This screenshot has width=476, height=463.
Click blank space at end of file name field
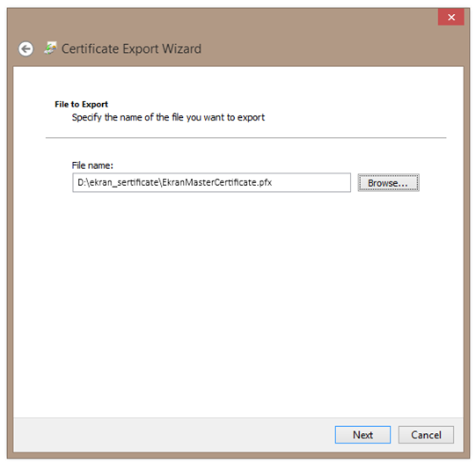(x=311, y=182)
